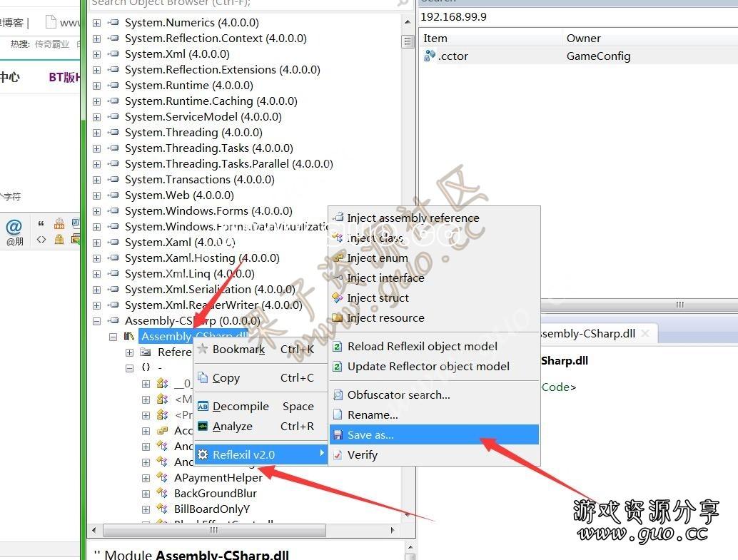Click the Save as disk icon
This screenshot has width=738, height=560.
(338, 434)
